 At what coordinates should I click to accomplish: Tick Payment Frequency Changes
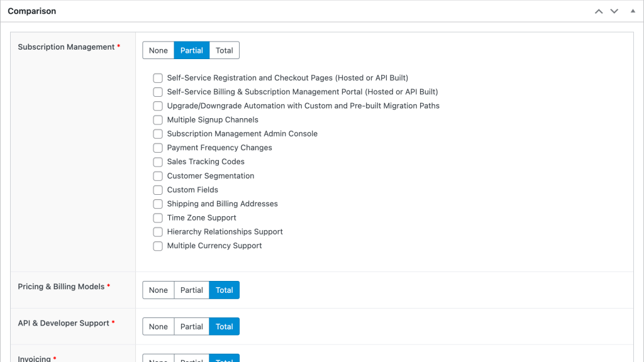158,148
